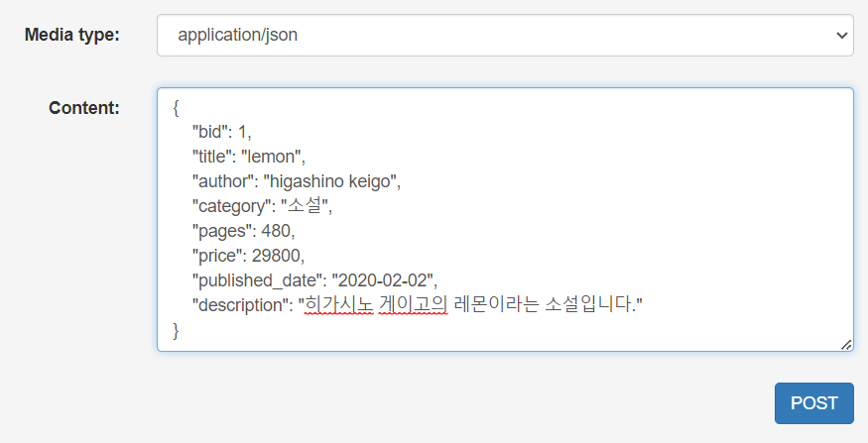Click the Content label
The width and height of the screenshot is (868, 443).
click(x=84, y=107)
